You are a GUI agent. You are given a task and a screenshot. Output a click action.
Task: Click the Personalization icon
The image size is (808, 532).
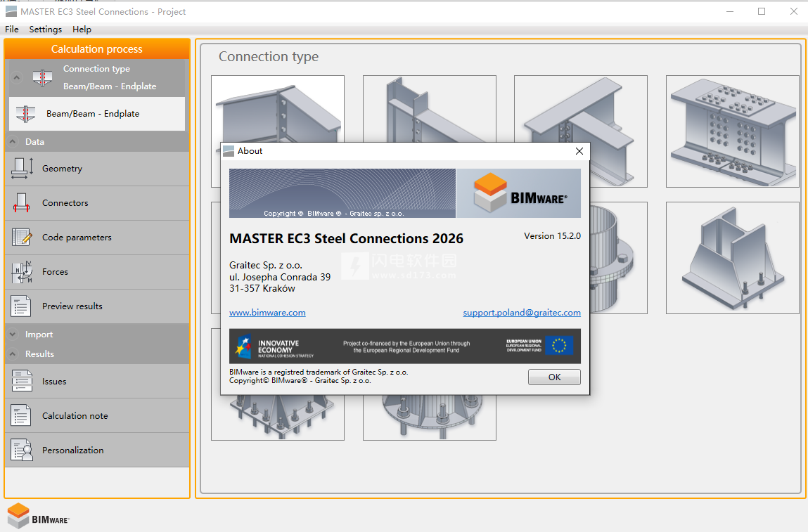point(22,450)
